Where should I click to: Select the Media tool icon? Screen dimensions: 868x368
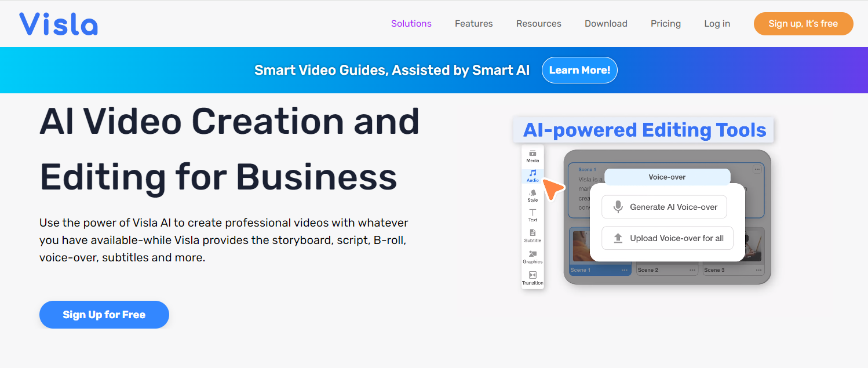click(x=533, y=154)
